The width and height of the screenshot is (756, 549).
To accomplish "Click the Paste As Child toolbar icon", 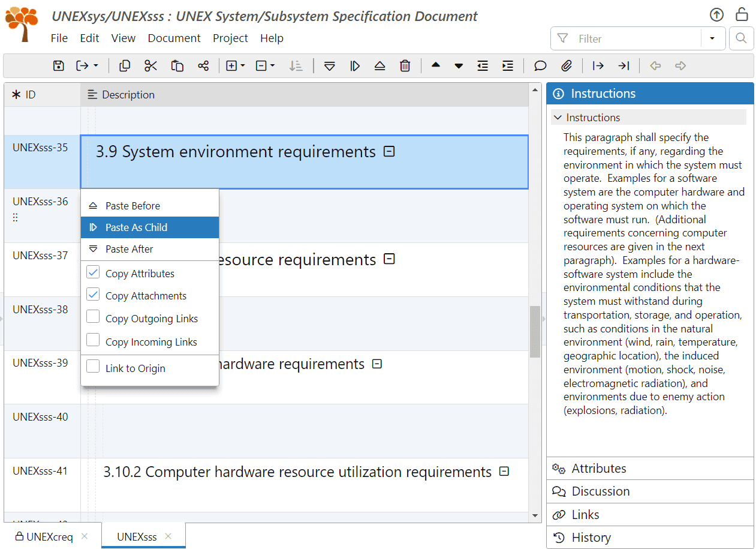I will tap(355, 66).
